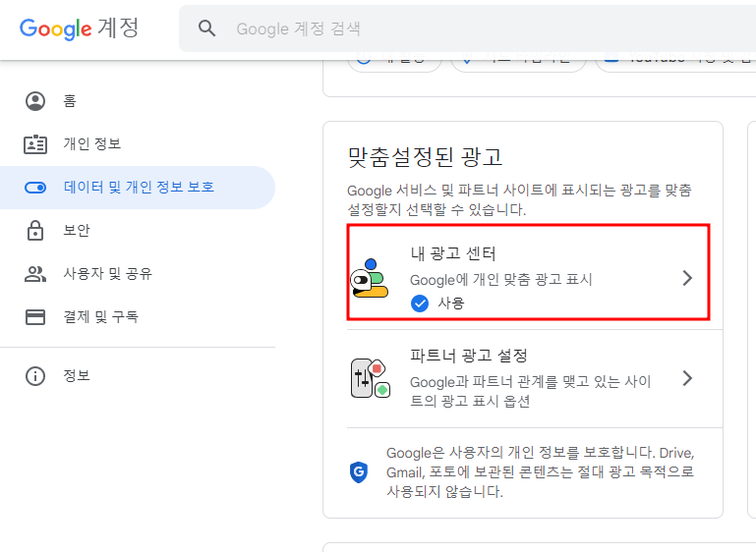Image resolution: width=756 pixels, height=552 pixels.
Task: Click the 내 광고 센터 illustration icon
Action: [x=370, y=278]
